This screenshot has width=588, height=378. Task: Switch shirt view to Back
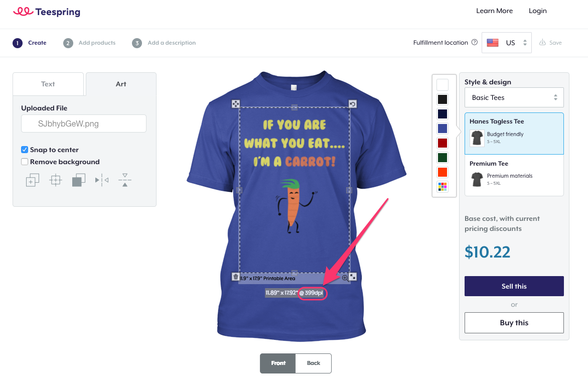click(x=314, y=363)
